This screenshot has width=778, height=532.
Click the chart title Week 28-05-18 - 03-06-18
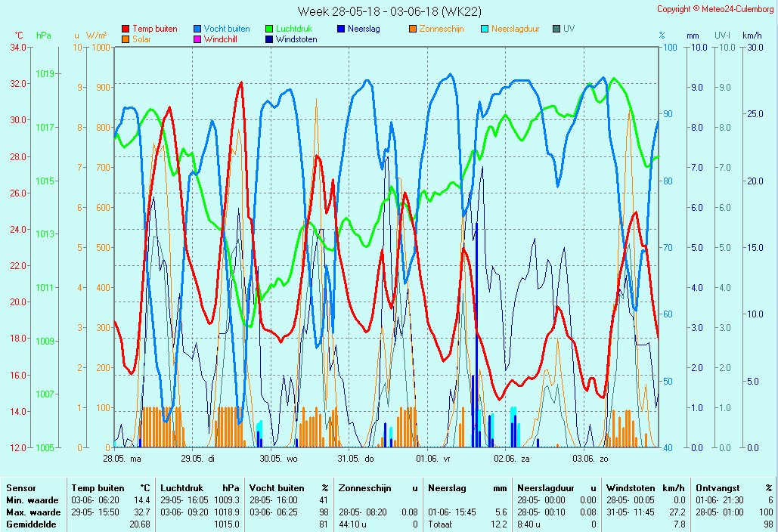(x=389, y=11)
